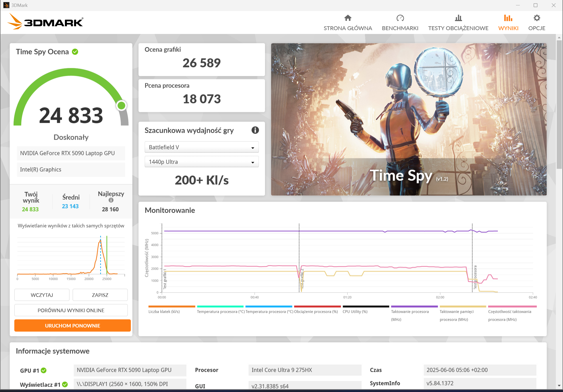This screenshot has width=563, height=392.
Task: Click scrollbar down arrow at bottom right
Action: (559, 386)
